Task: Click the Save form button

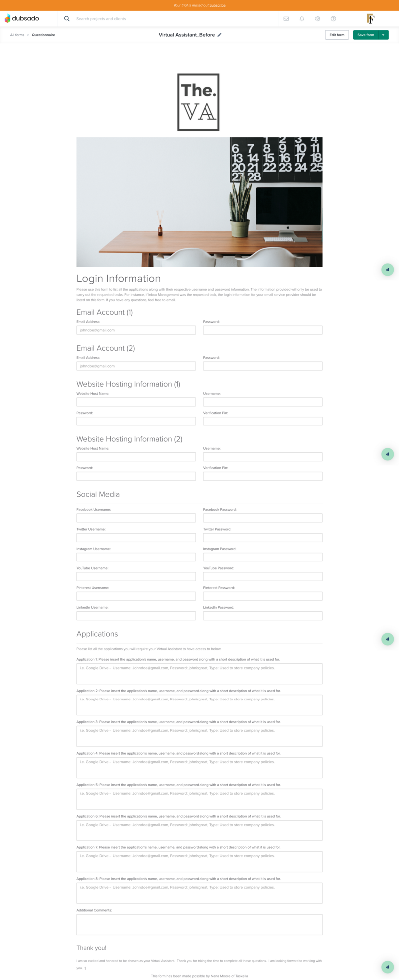Action: 366,35
